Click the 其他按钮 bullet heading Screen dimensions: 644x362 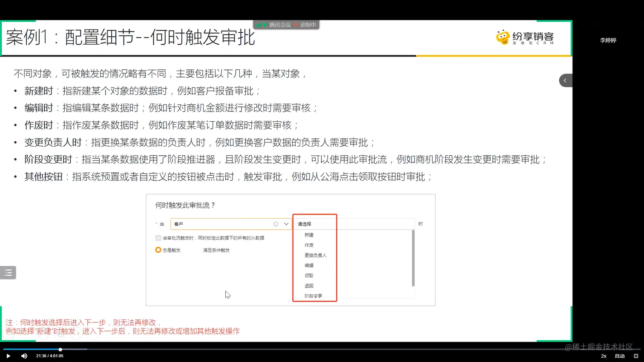43,177
